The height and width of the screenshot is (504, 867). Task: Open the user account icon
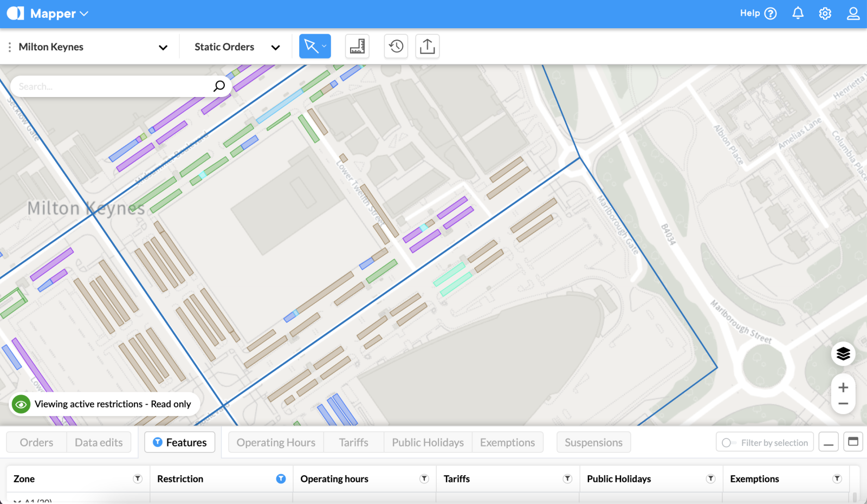[853, 14]
